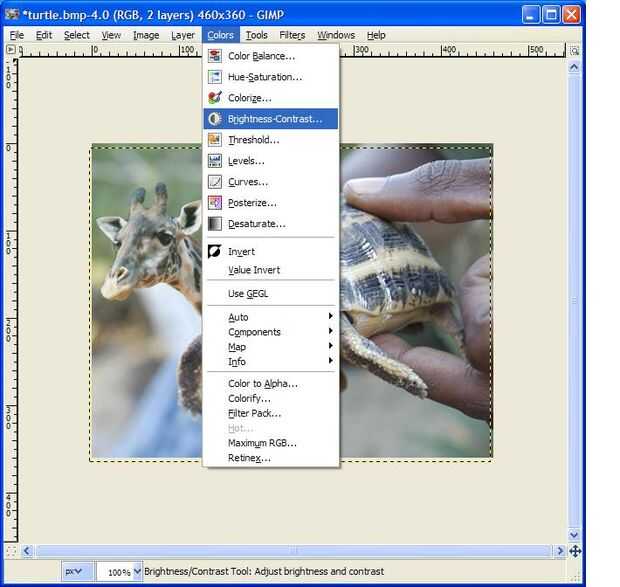This screenshot has height=587, width=620.
Task: Choose Retinex... entry
Action: click(271, 458)
